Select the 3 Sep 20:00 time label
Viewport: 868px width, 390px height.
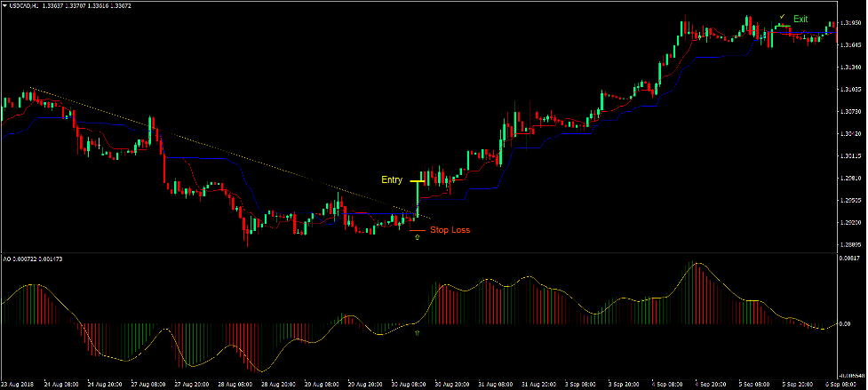(x=624, y=384)
